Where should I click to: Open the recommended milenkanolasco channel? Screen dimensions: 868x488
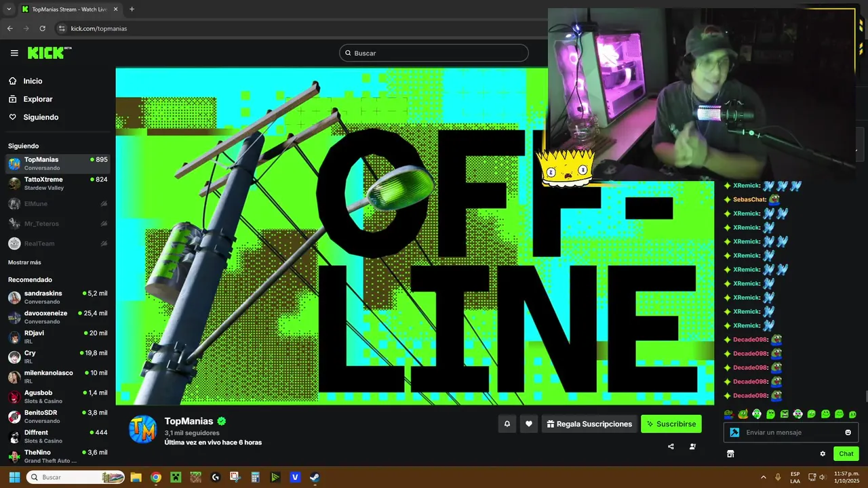coord(58,377)
